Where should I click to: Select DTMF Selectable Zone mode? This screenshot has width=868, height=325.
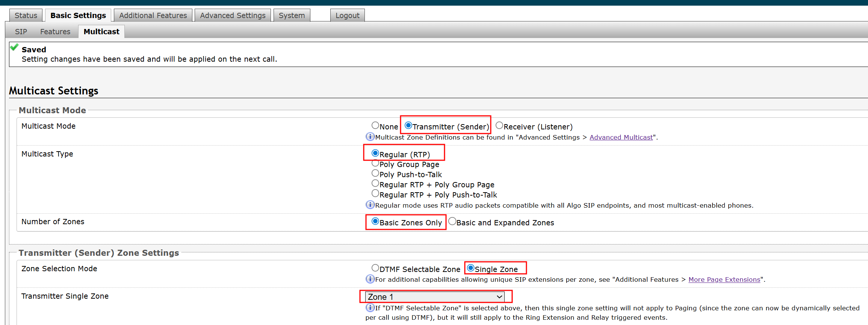point(375,268)
